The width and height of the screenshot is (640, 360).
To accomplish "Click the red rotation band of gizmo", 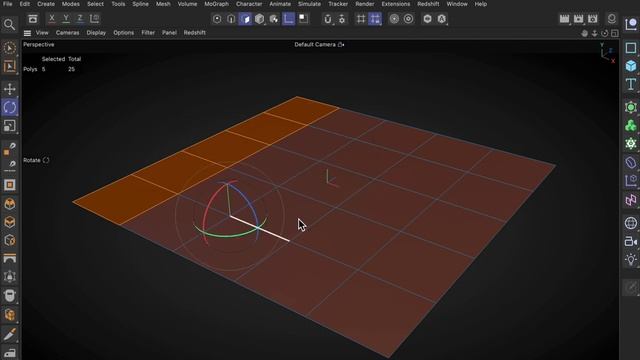I will pos(208,208).
